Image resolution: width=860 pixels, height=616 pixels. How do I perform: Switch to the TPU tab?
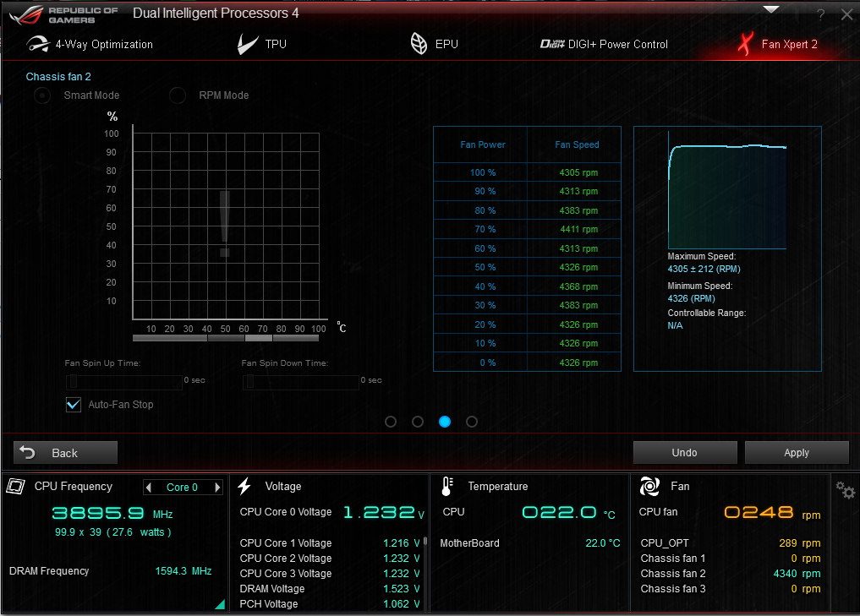[262, 44]
